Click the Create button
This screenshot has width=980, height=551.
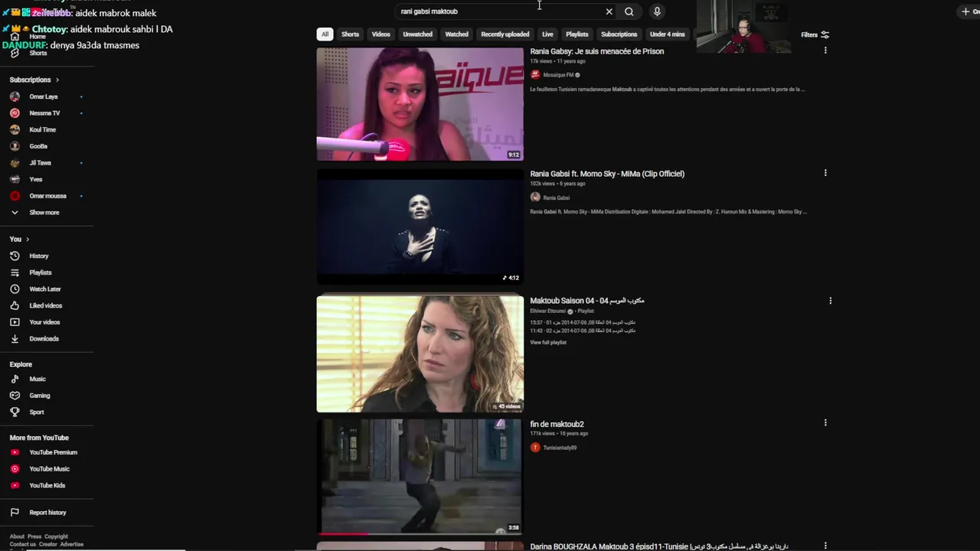[969, 11]
